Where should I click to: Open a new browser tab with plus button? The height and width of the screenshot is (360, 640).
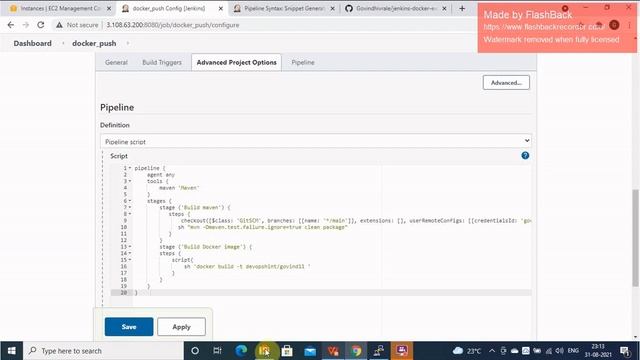(x=462, y=8)
